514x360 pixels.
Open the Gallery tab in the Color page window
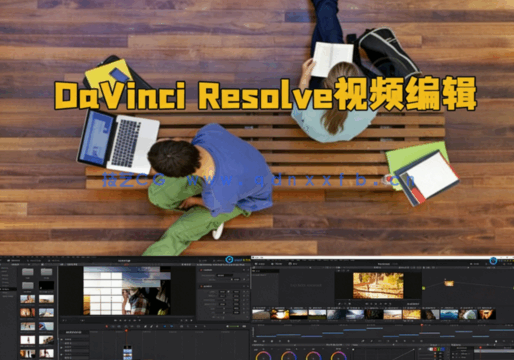click(x=260, y=264)
